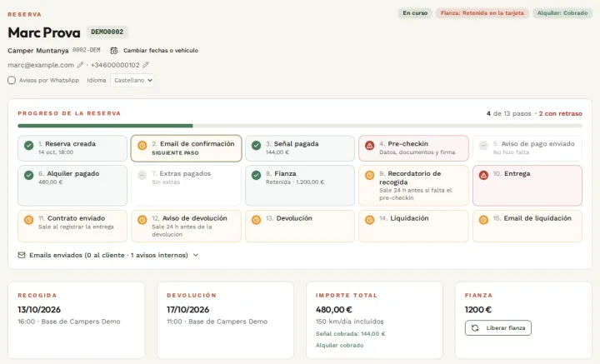Click the green check on Señal pagada

pyautogui.click(x=257, y=145)
